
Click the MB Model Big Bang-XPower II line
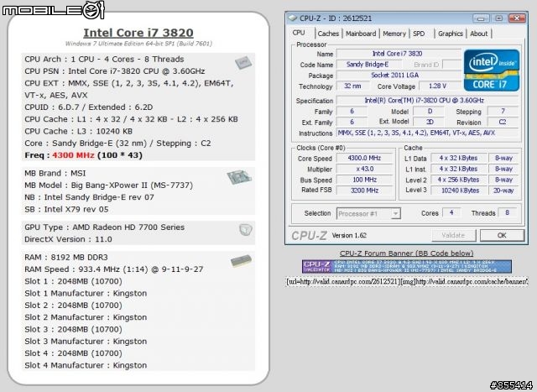108,186
